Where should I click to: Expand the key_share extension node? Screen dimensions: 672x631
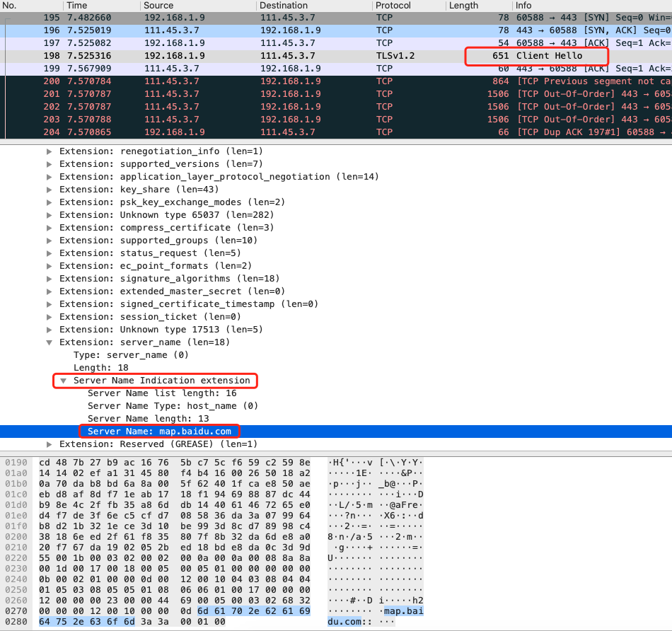point(50,190)
